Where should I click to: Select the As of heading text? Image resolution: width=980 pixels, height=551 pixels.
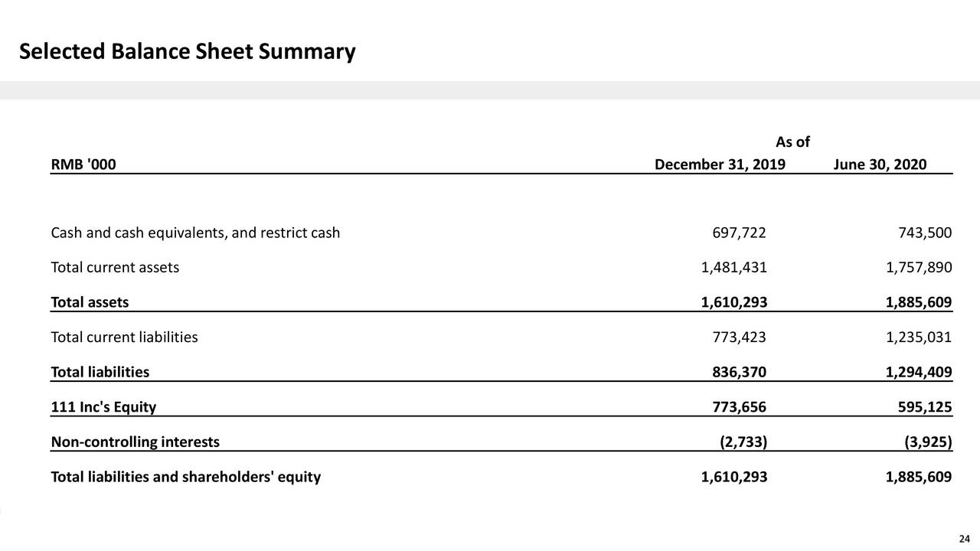pos(792,142)
